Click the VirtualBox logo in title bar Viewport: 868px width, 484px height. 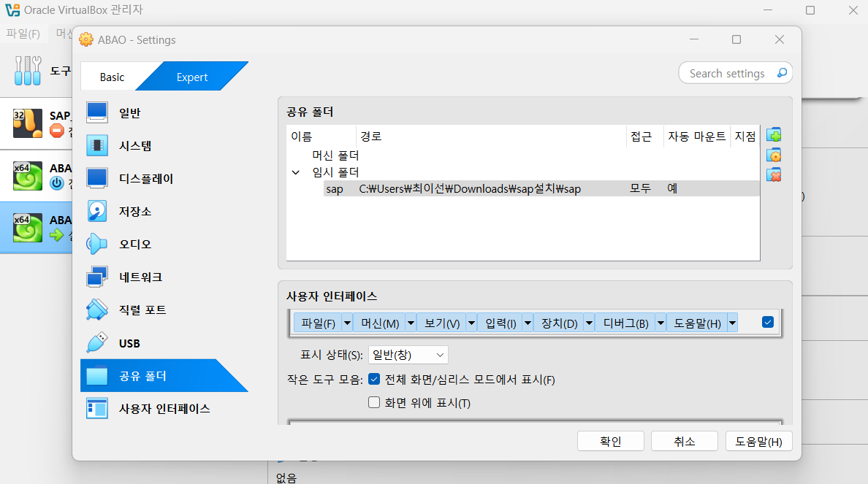(x=12, y=10)
